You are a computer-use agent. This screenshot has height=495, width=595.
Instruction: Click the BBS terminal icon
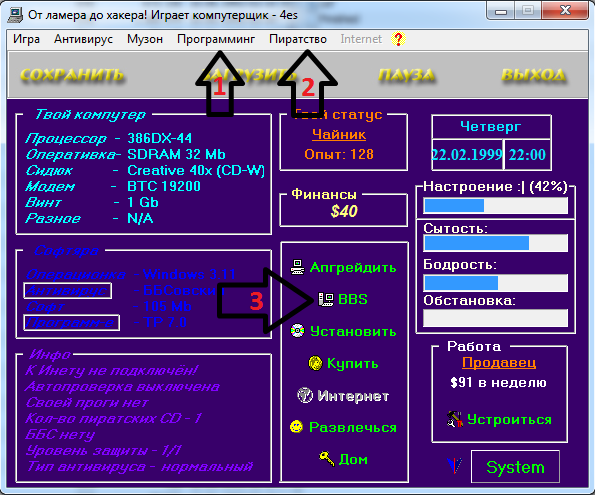[x=326, y=299]
